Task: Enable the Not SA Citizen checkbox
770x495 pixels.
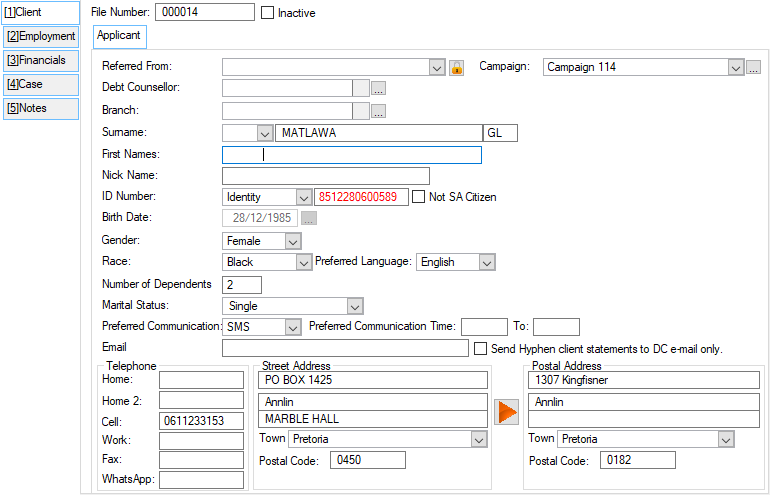Action: [420, 197]
